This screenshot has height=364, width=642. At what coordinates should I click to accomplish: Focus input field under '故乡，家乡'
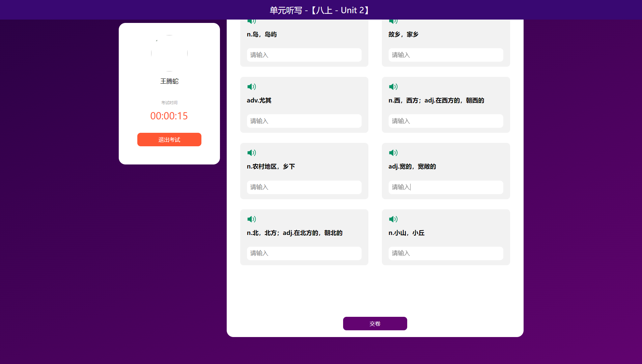tap(446, 55)
